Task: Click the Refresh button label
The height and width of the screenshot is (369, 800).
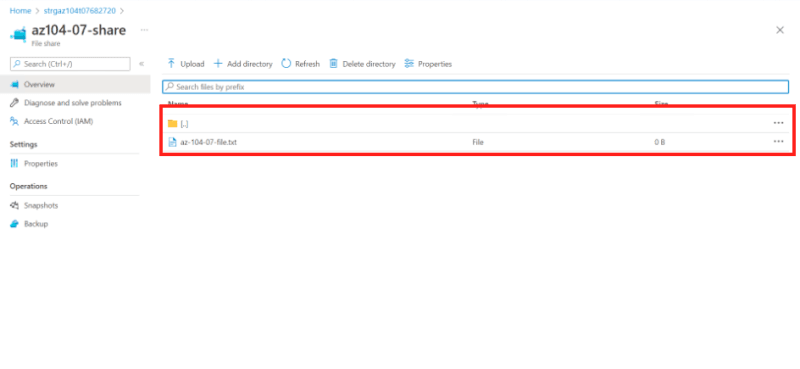Action: (x=308, y=64)
